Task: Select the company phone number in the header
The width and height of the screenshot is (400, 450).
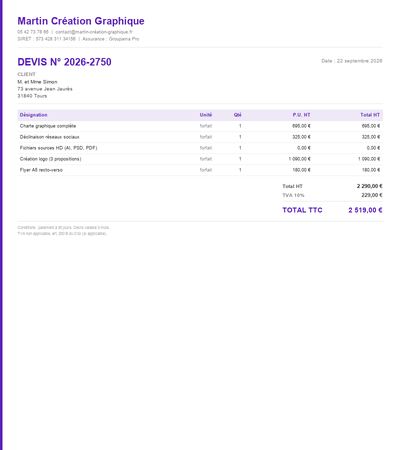Action: 33,32
